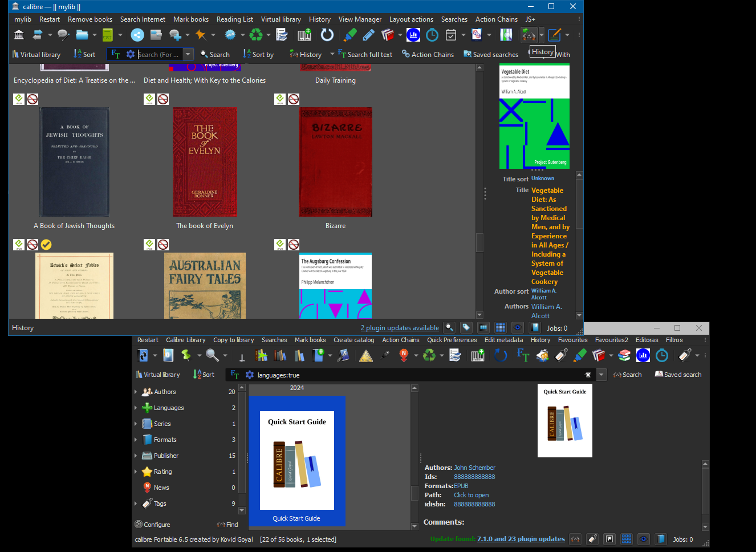Click barcode add-ISBN icon in mylib toolbar

[x=304, y=35]
